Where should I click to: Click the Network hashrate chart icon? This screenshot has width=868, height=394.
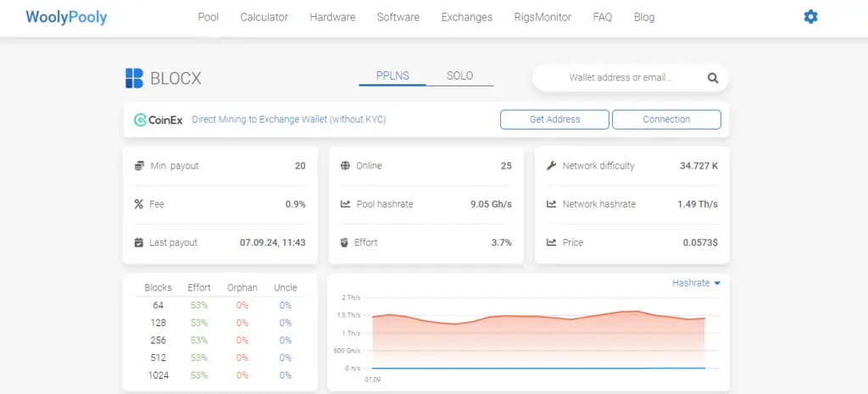click(x=551, y=204)
